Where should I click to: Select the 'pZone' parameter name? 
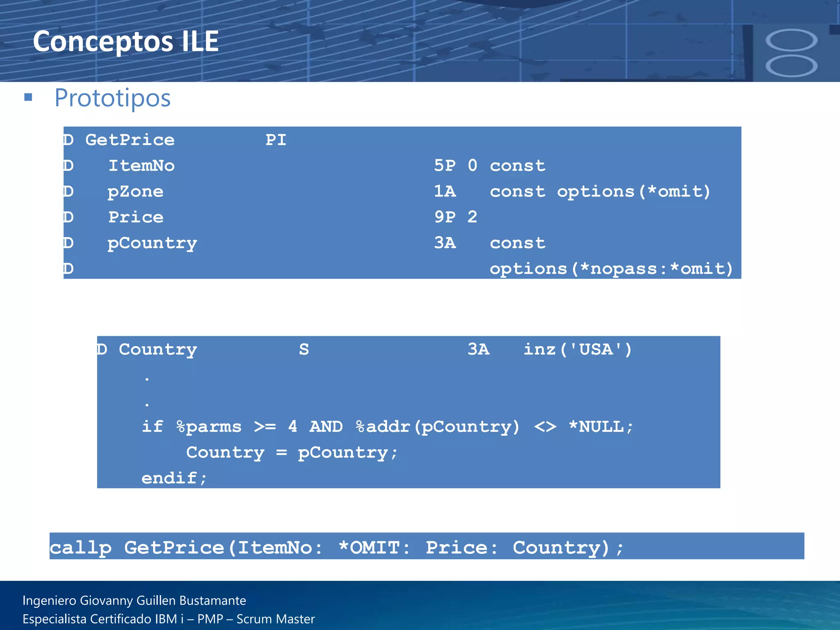[135, 192]
